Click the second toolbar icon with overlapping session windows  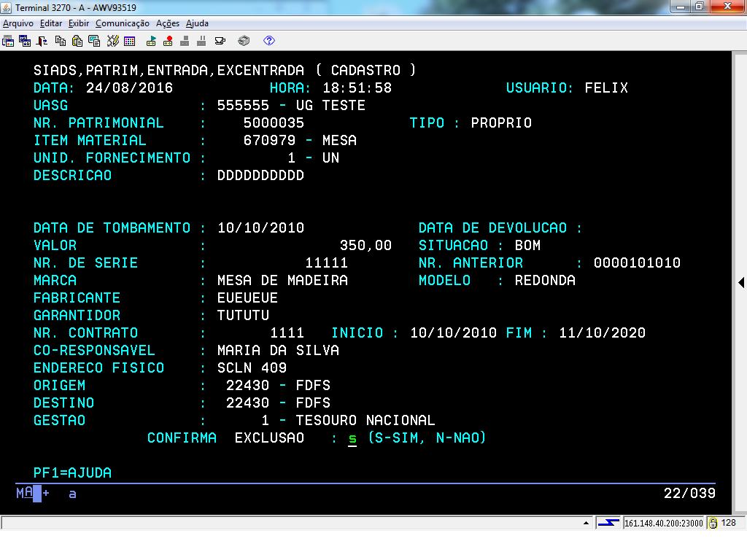[25, 41]
